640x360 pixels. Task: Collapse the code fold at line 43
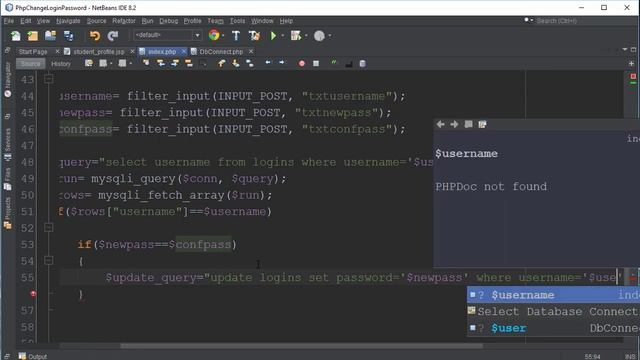tap(49, 79)
